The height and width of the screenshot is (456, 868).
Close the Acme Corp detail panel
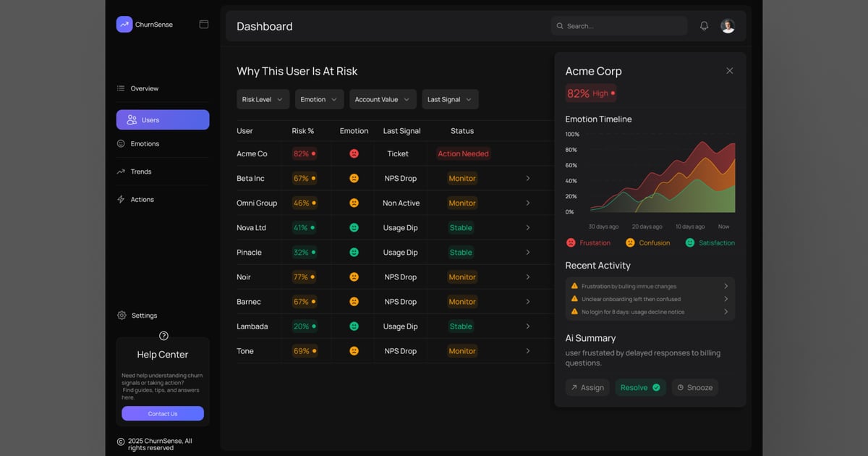tap(730, 71)
